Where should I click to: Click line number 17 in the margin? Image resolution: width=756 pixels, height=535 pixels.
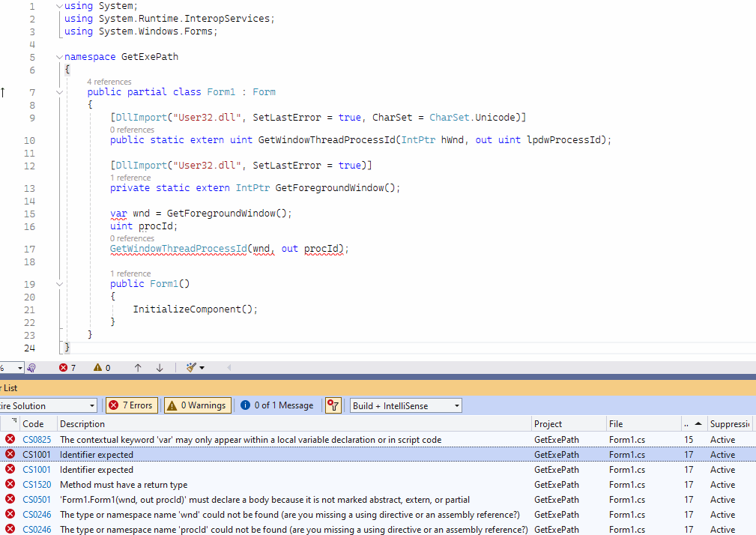pos(29,250)
